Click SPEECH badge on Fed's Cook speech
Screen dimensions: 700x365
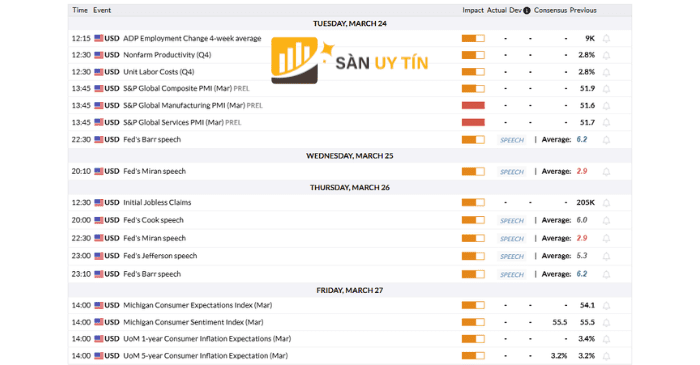coord(512,221)
